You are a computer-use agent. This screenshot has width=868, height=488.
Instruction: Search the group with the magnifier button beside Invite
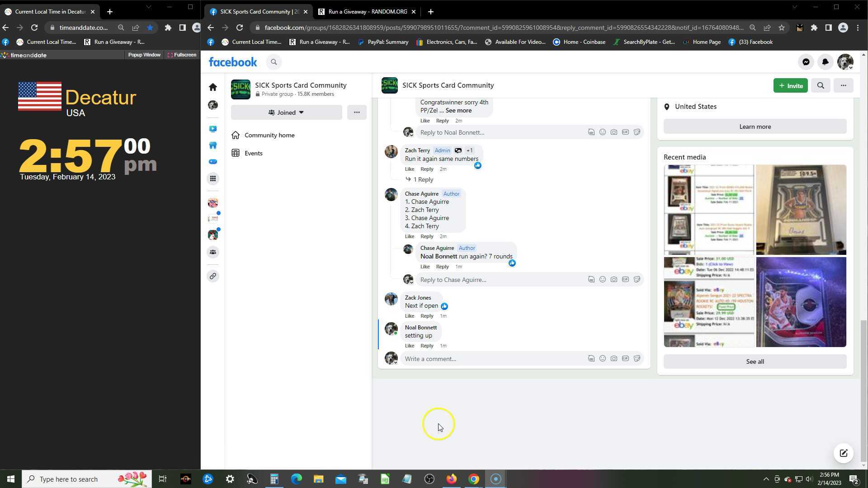[x=821, y=85]
